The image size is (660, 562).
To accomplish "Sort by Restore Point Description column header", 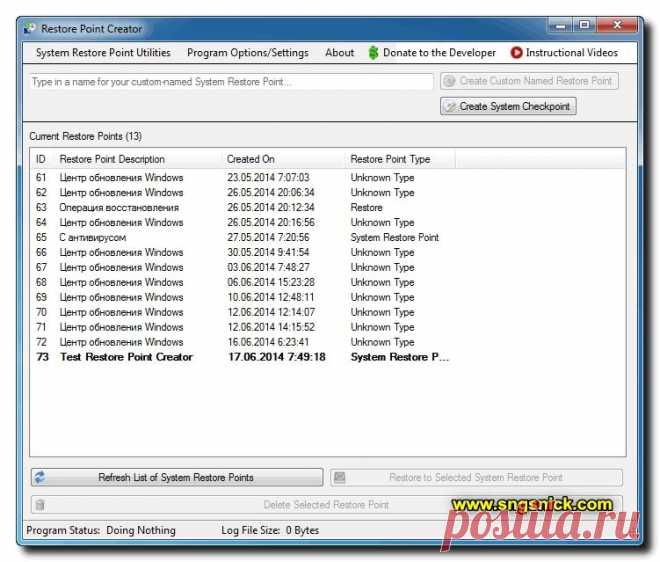I will pos(139,159).
